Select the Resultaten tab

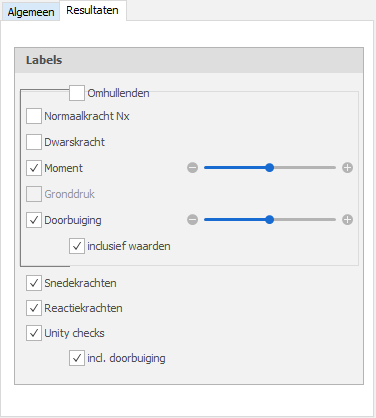pyautogui.click(x=92, y=10)
